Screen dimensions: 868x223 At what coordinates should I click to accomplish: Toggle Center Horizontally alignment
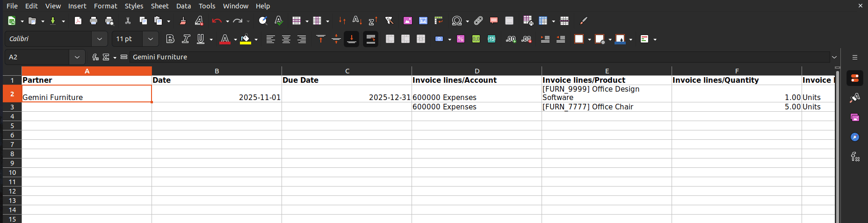(286, 39)
